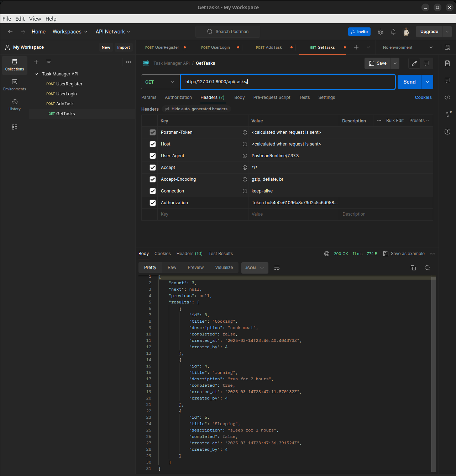Disable the Accept-Encoding header checkbox
Screen dimensions: 456x476
153,179
